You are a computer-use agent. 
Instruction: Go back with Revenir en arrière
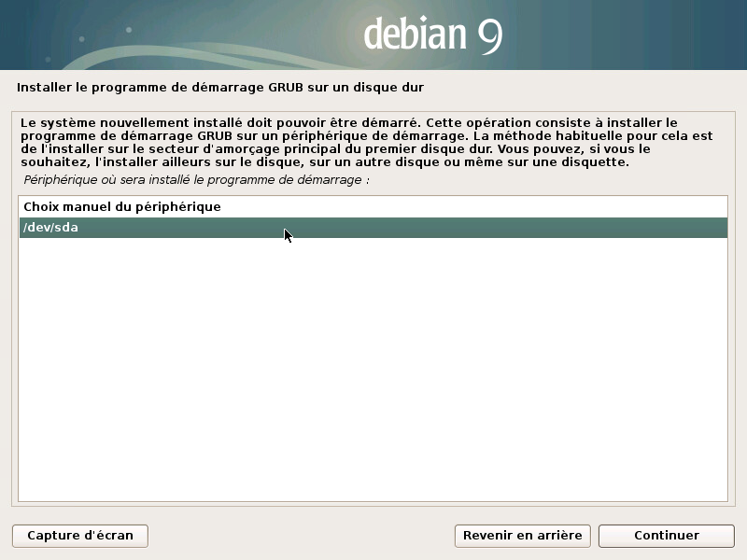point(522,536)
